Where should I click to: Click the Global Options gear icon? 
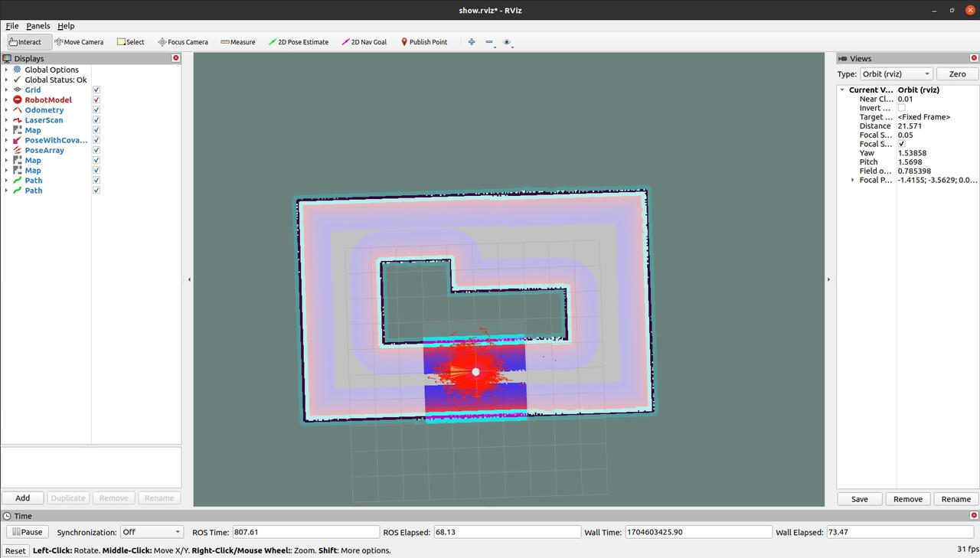(18, 70)
